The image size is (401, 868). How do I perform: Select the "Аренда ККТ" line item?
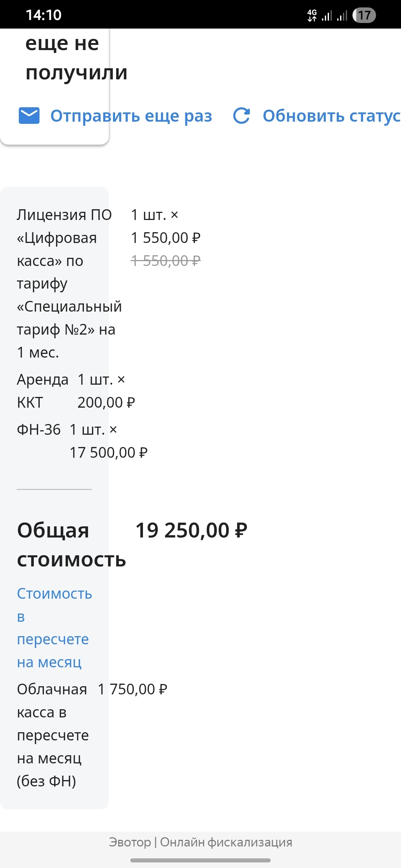coord(43,391)
